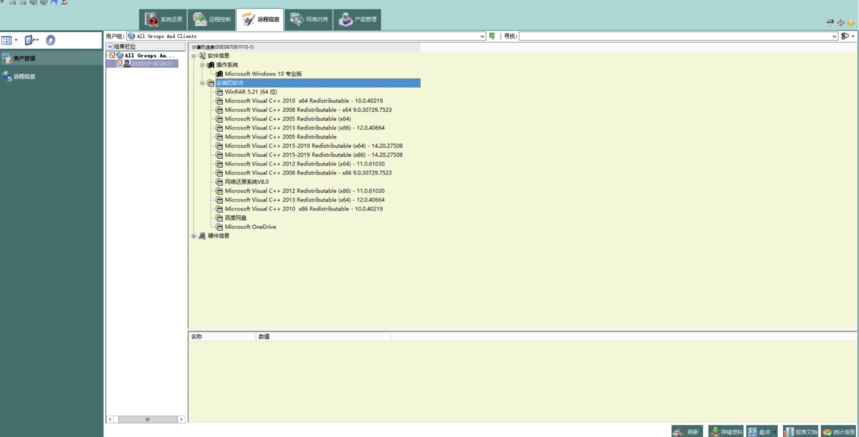859x437 pixels.
Task: Select Visual C++ 2008 Redistributable x86 9.0.30729.7523
Action: coord(308,172)
